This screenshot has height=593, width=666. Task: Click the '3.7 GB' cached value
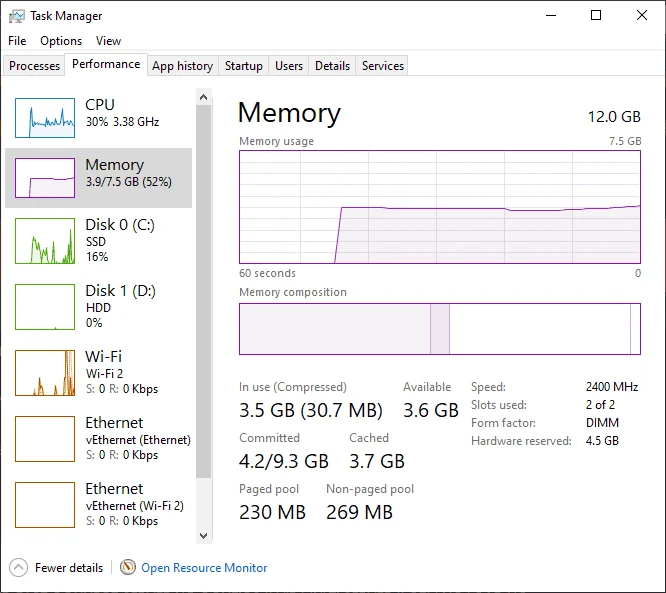(x=377, y=461)
